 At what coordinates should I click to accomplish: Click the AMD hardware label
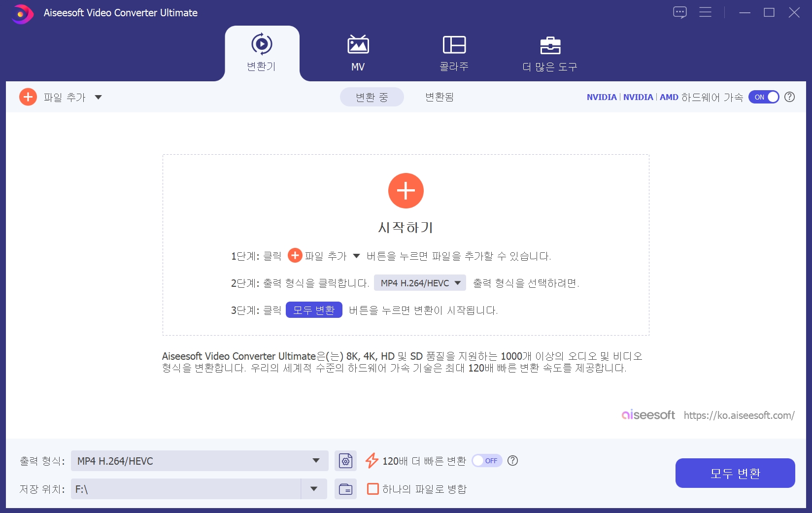[x=669, y=97]
